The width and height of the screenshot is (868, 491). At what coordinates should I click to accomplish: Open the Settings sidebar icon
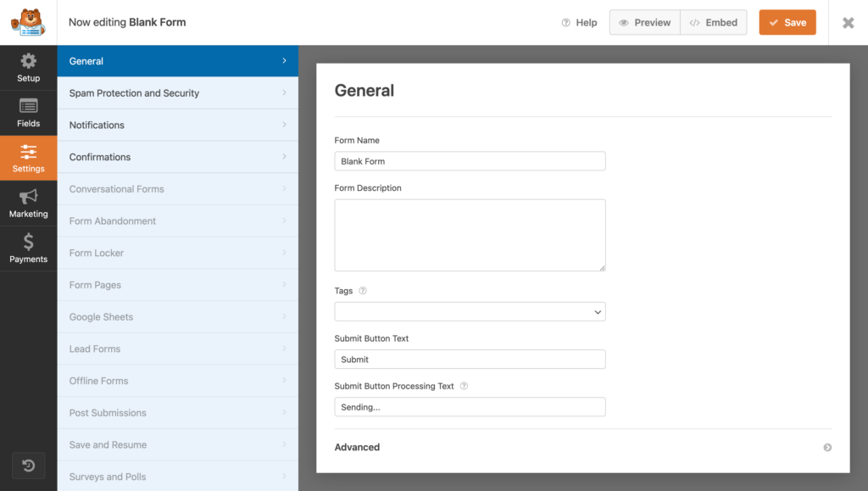[x=28, y=158]
